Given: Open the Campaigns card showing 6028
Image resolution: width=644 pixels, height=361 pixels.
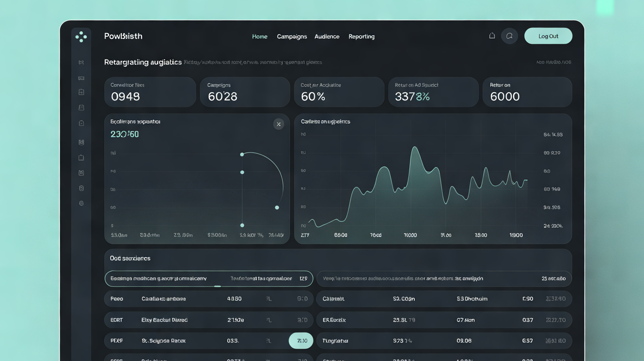Looking at the screenshot, I should pyautogui.click(x=245, y=92).
